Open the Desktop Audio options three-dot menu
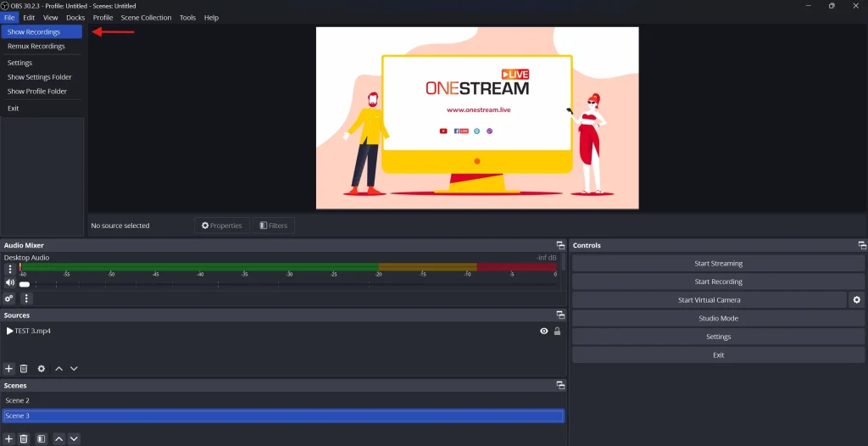The image size is (868, 446). pyautogui.click(x=9, y=270)
